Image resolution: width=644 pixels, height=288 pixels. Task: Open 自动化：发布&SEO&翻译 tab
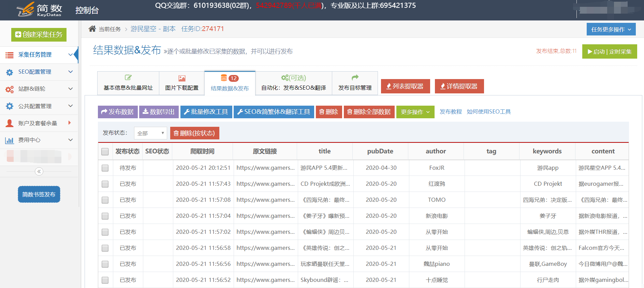point(294,83)
